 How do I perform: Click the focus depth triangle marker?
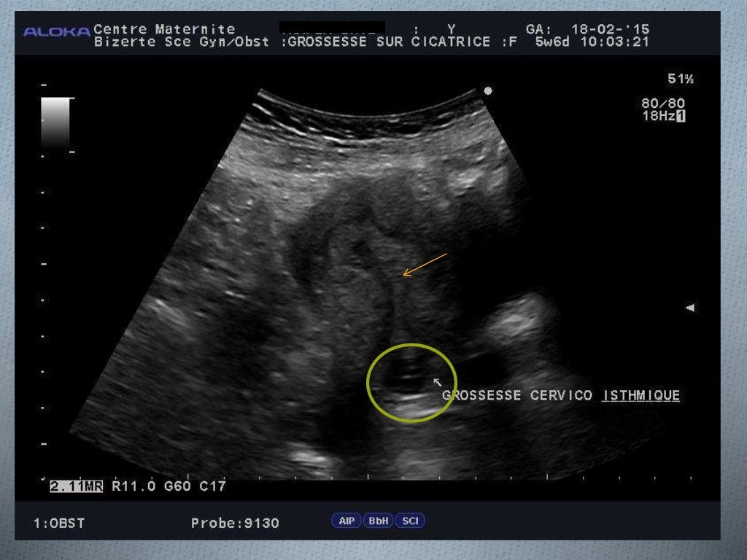(x=690, y=308)
